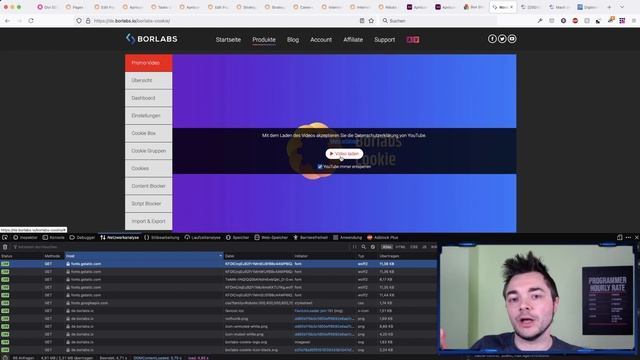This screenshot has width=640, height=360.
Task: Open Import & Export sidebar item
Action: click(149, 221)
